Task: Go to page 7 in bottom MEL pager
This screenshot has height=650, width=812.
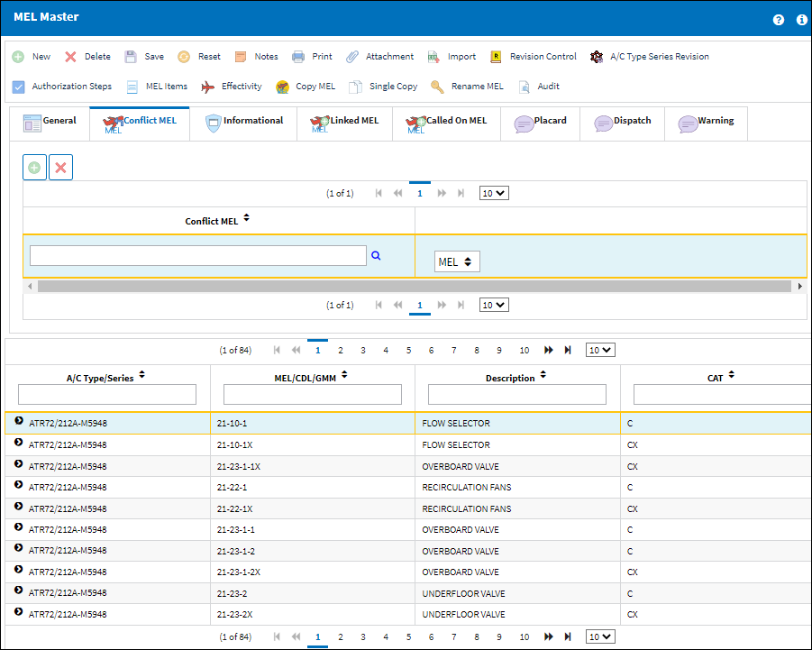Action: tap(453, 636)
